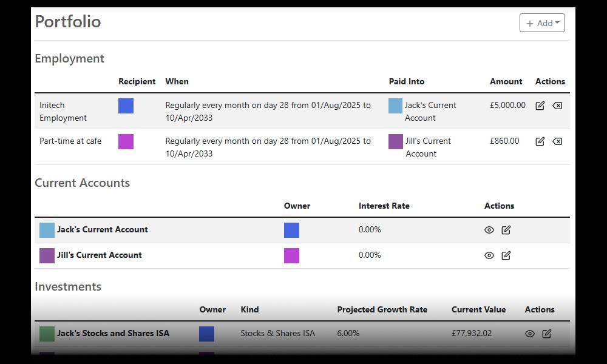Edit the Part-time at cafe income
Screen dimensions: 607x364
click(540, 141)
